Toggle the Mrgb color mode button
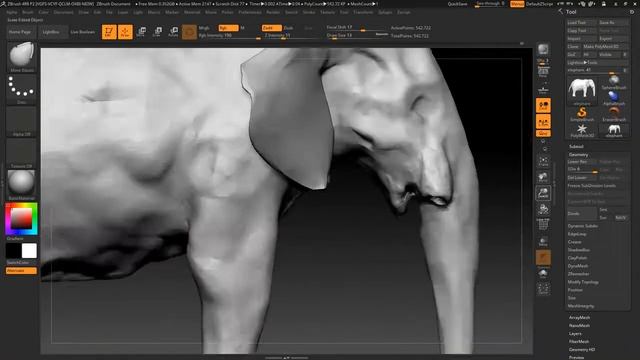 click(204, 28)
